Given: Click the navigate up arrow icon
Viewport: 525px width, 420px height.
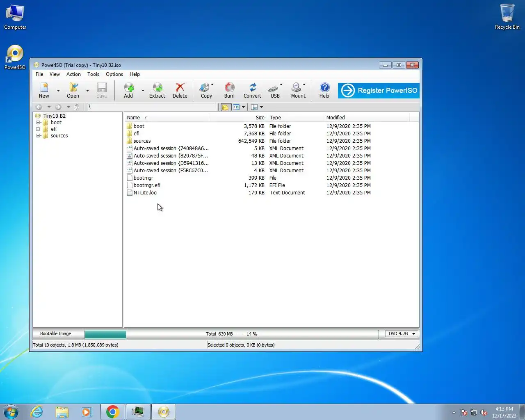Looking at the screenshot, I should click(x=77, y=107).
